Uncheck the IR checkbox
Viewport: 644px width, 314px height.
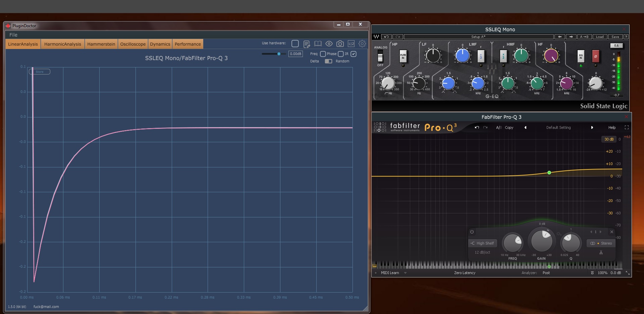[353, 54]
